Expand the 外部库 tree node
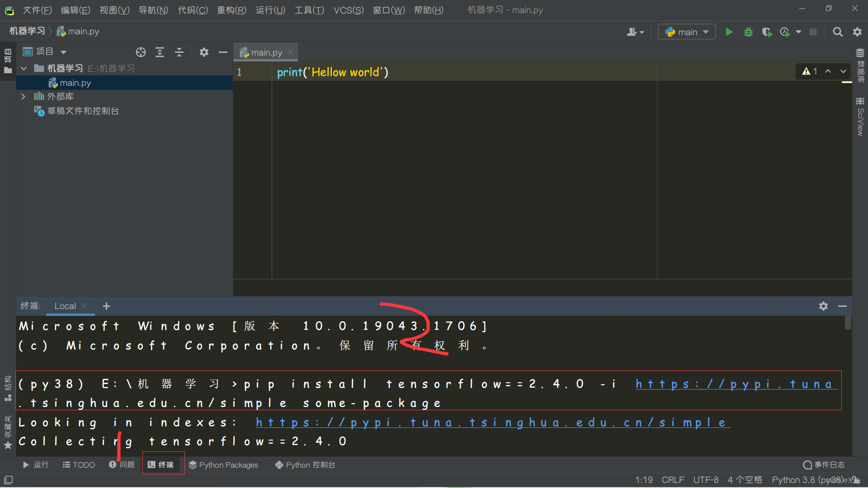 click(x=24, y=97)
